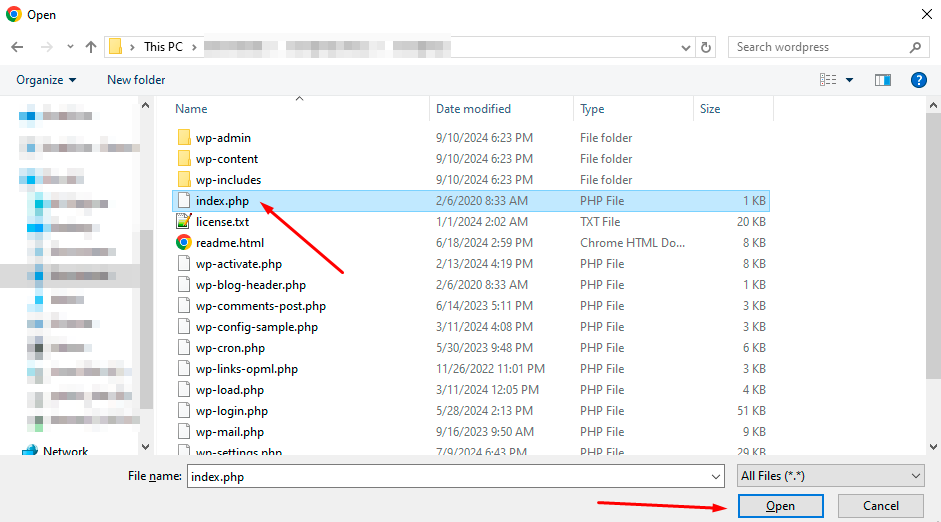Viewport: 941px width, 522px height.
Task: Open the Organize menu
Action: (46, 80)
